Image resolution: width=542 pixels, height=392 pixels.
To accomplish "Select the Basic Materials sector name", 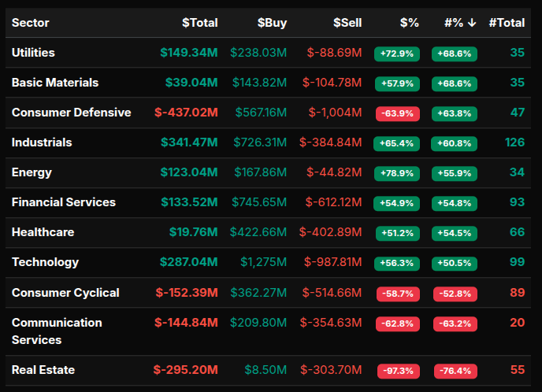I will click(x=55, y=83).
